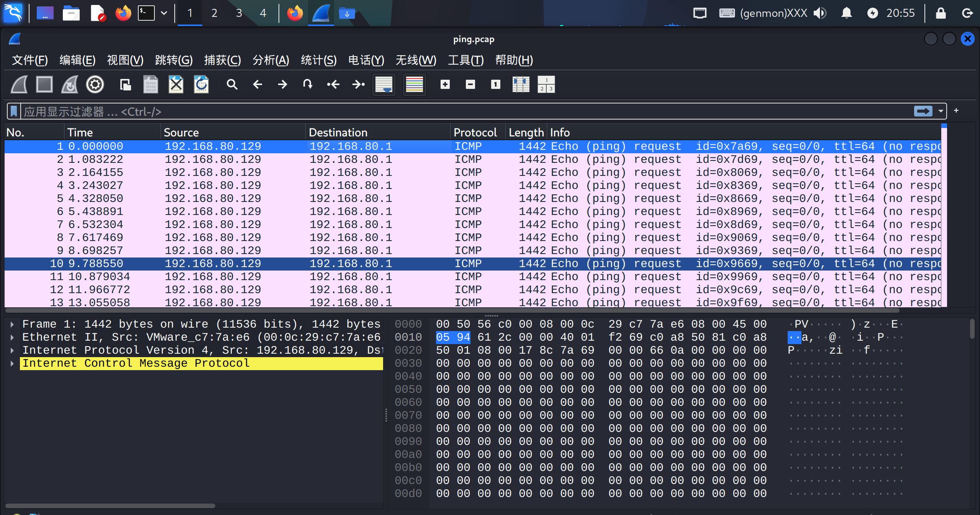Click the apply filter arrow button
Image resolution: width=980 pixels, height=515 pixels.
tap(923, 112)
